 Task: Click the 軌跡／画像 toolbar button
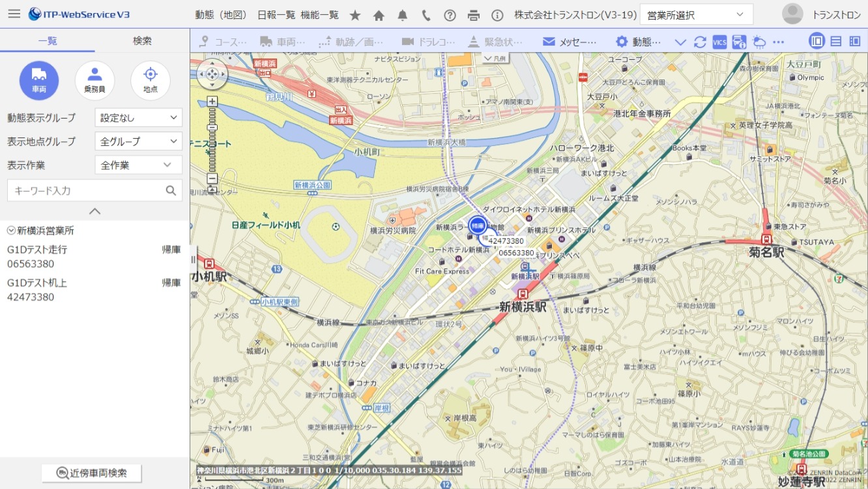(351, 42)
